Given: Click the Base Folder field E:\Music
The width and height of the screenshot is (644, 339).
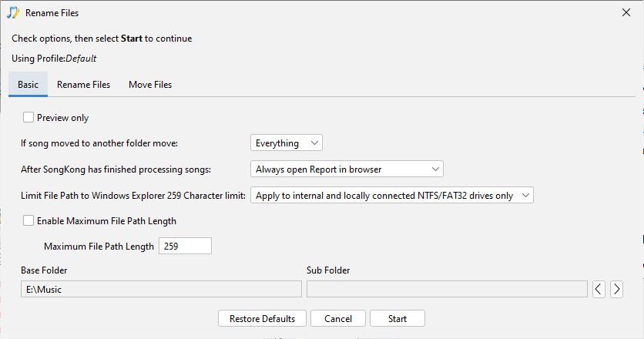Looking at the screenshot, I should coord(161,289).
